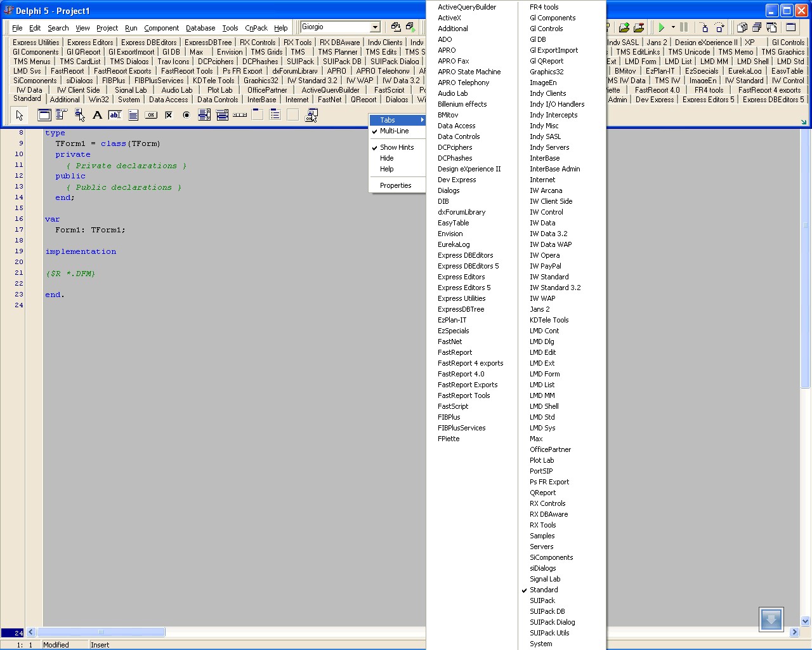Image resolution: width=812 pixels, height=650 pixels.
Task: Open the Component menu
Action: 161,28
